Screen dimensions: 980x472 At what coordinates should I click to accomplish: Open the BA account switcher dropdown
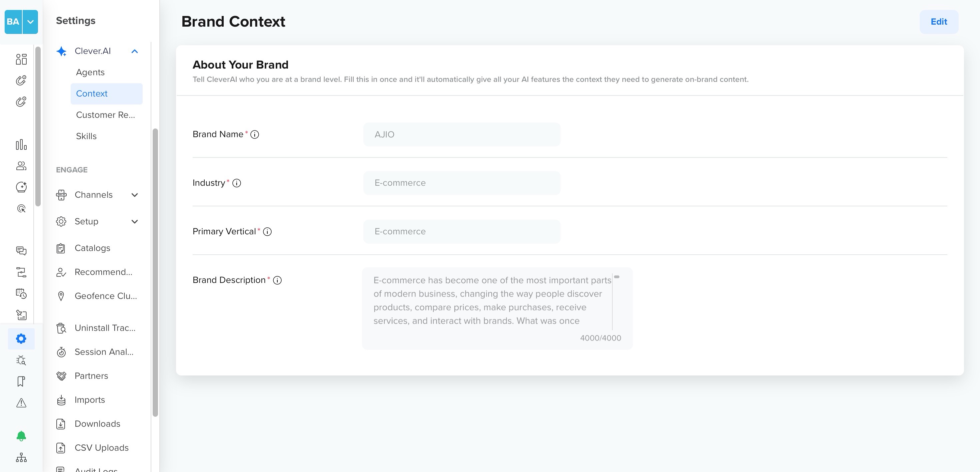(x=30, y=22)
